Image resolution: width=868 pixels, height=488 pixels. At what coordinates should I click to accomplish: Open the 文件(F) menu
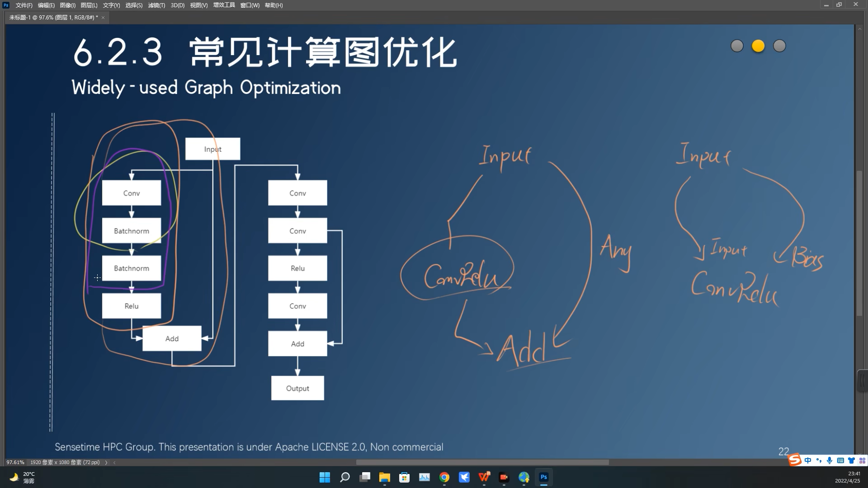pos(24,5)
